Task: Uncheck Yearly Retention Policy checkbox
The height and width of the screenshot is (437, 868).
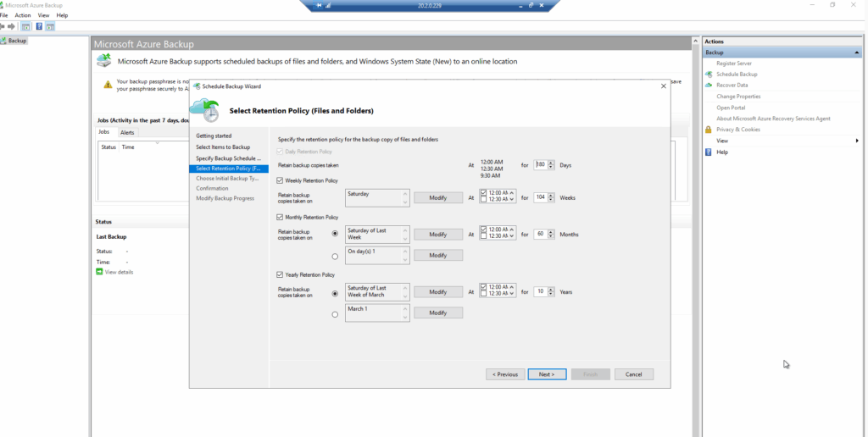Action: click(x=280, y=275)
